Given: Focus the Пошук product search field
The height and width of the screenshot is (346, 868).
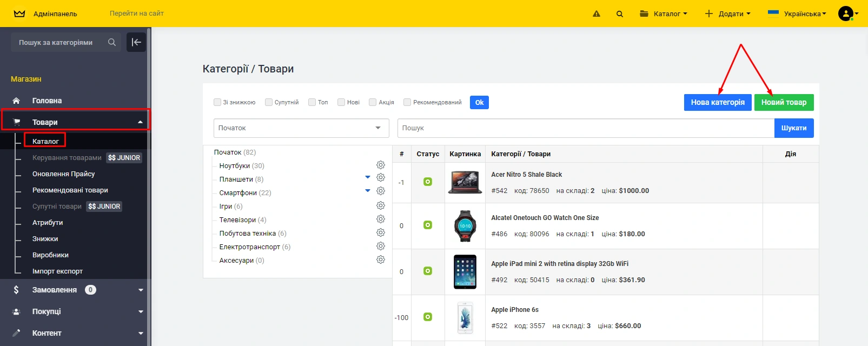Looking at the screenshot, I should [586, 128].
